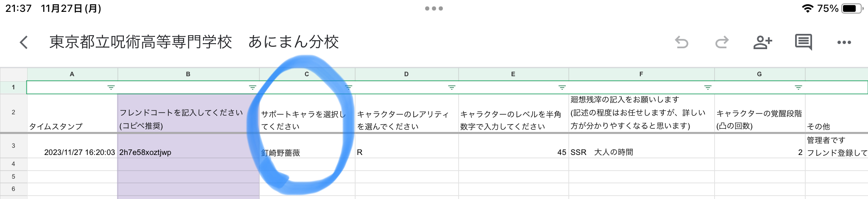Select the column E header

coord(513,74)
